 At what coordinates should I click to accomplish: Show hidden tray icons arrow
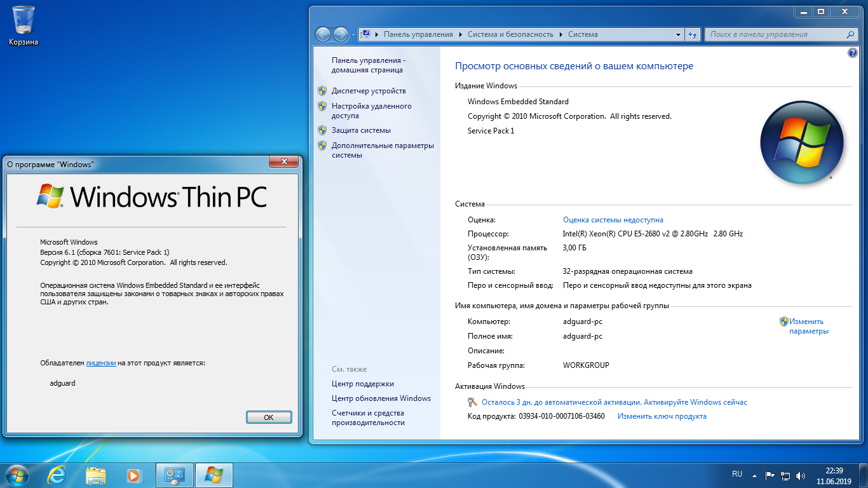[754, 475]
